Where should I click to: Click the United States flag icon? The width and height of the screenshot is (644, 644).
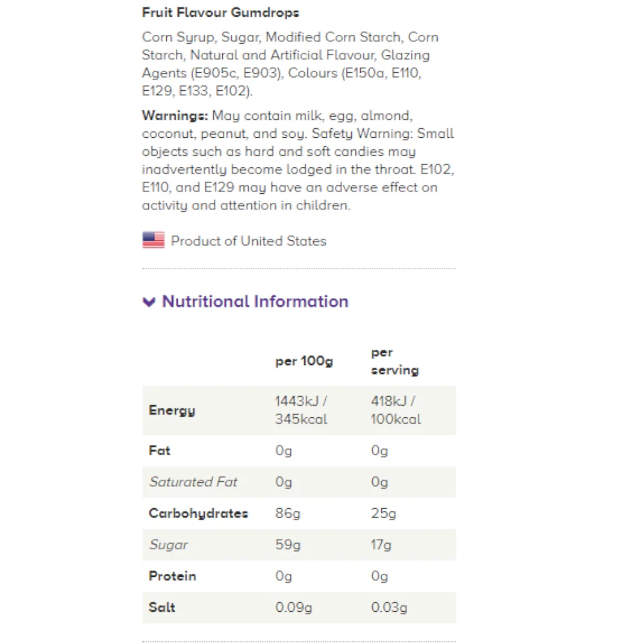[154, 240]
